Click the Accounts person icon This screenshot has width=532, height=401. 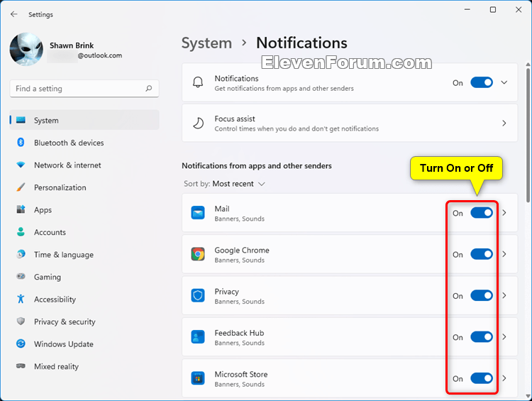coord(21,232)
